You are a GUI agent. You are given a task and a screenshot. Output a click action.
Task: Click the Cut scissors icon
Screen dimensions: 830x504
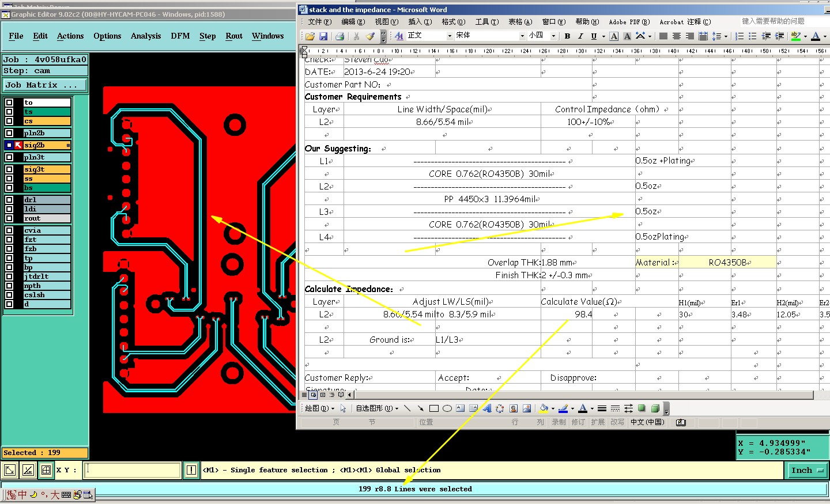(356, 36)
